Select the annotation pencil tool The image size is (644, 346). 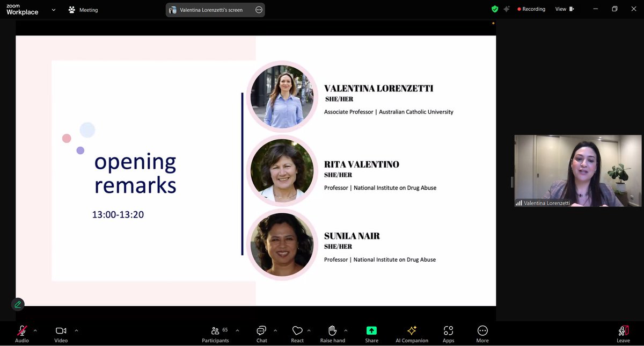click(x=18, y=304)
